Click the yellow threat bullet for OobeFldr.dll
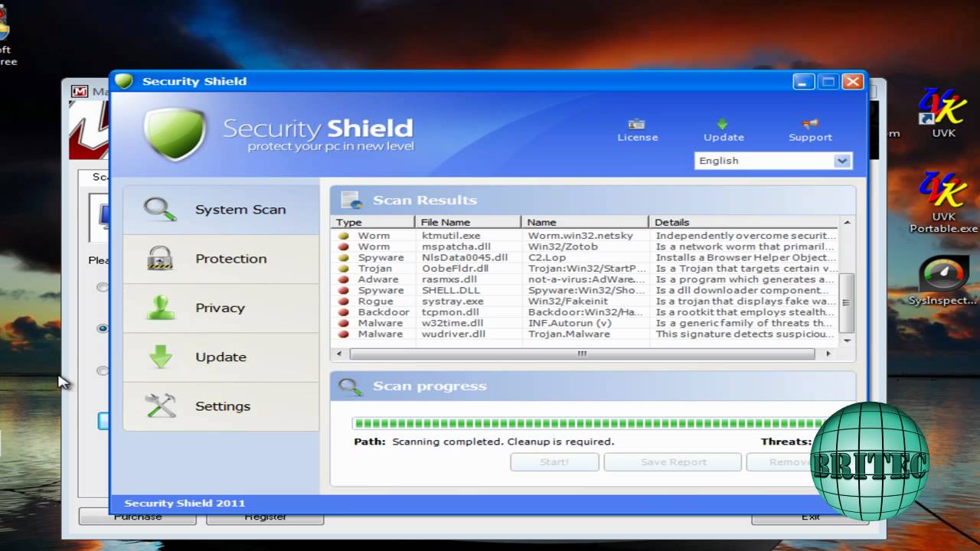The width and height of the screenshot is (980, 551). tap(343, 269)
